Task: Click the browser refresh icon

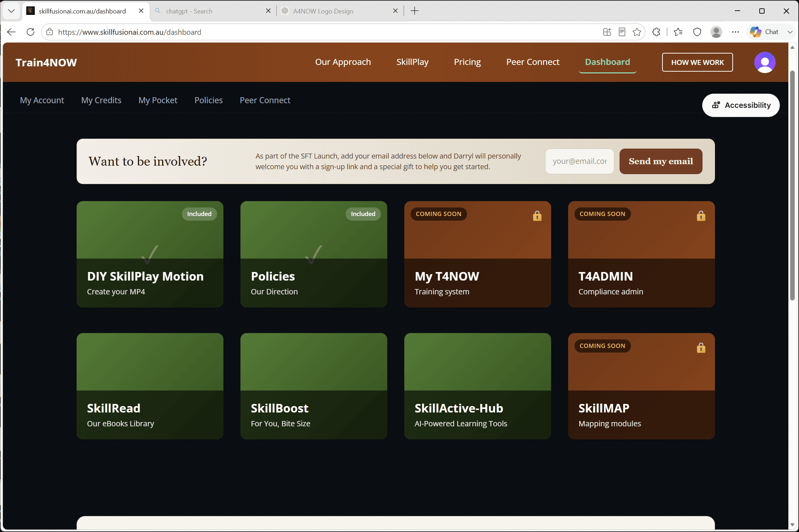Action: coord(30,32)
